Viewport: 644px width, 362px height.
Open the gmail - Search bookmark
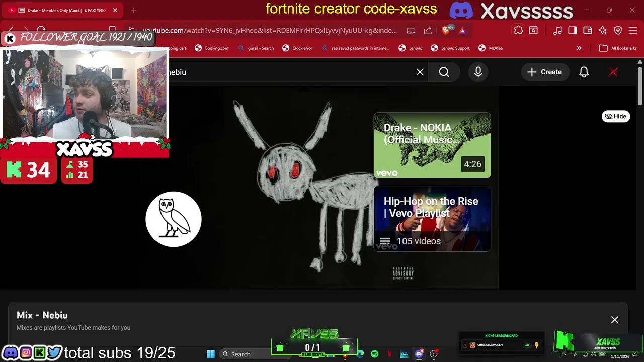pyautogui.click(x=256, y=48)
